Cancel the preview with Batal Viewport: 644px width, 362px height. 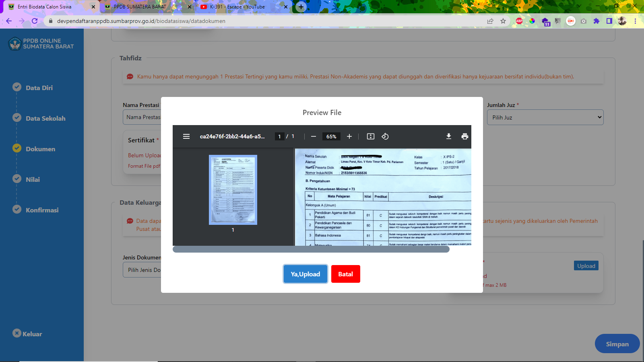pos(345,274)
